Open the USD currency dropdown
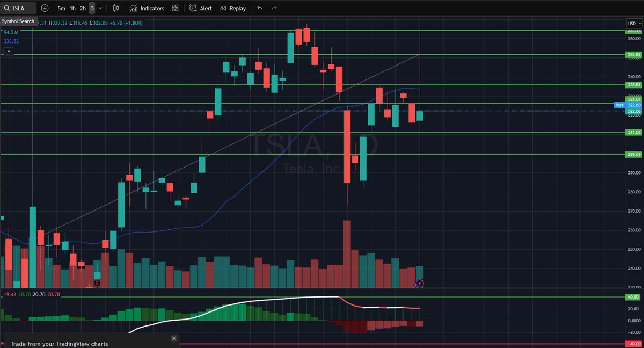Viewport: 644px width, 348px height. click(633, 23)
